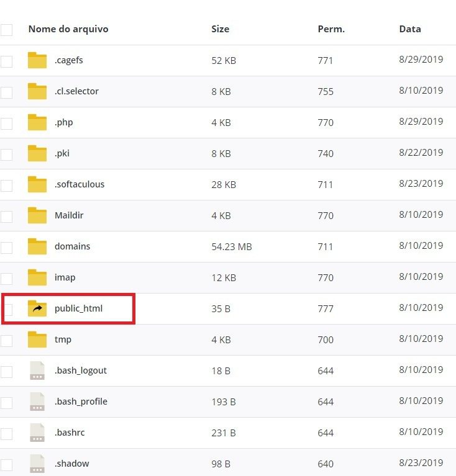This screenshot has height=476, width=456.
Task: Toggle the select-all checkbox in header
Action: coord(6,30)
